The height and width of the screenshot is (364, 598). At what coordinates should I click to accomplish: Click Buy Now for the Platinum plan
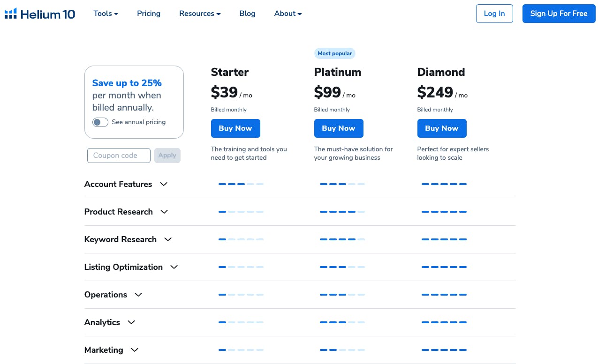tap(339, 128)
